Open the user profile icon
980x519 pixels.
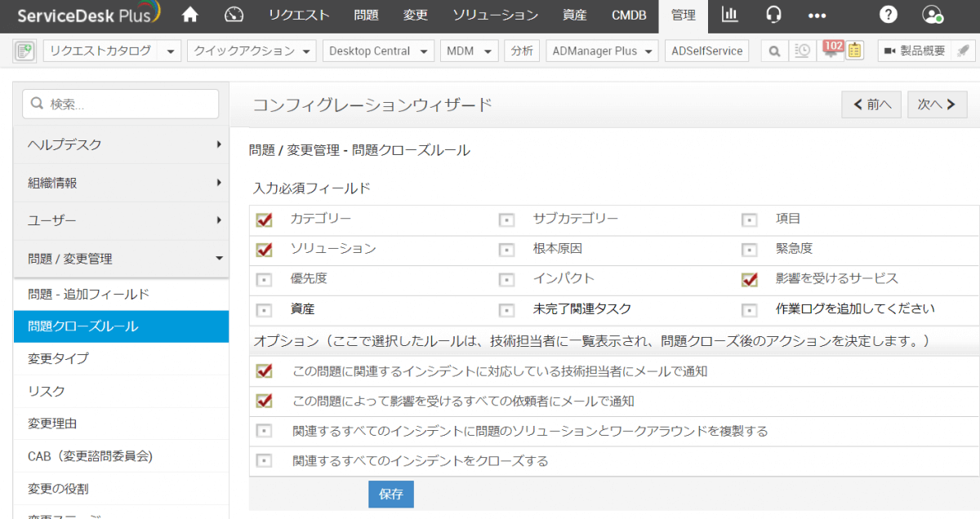coord(932,15)
